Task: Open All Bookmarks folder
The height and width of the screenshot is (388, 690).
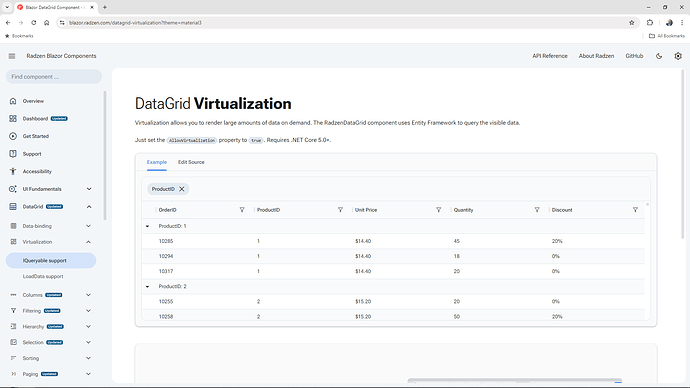Action: click(667, 36)
